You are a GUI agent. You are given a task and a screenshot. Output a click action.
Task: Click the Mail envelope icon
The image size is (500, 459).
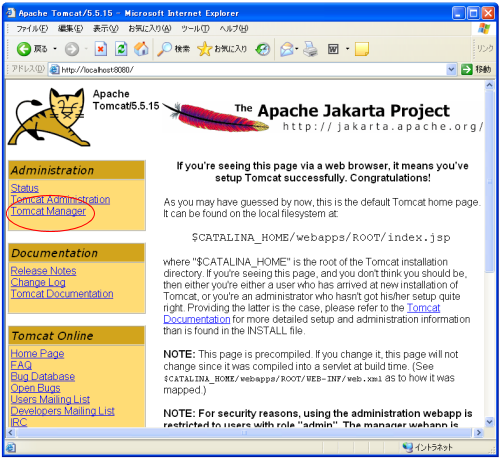click(287, 49)
